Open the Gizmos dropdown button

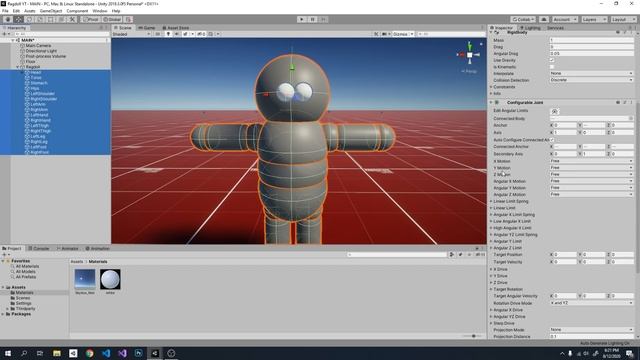pos(403,34)
